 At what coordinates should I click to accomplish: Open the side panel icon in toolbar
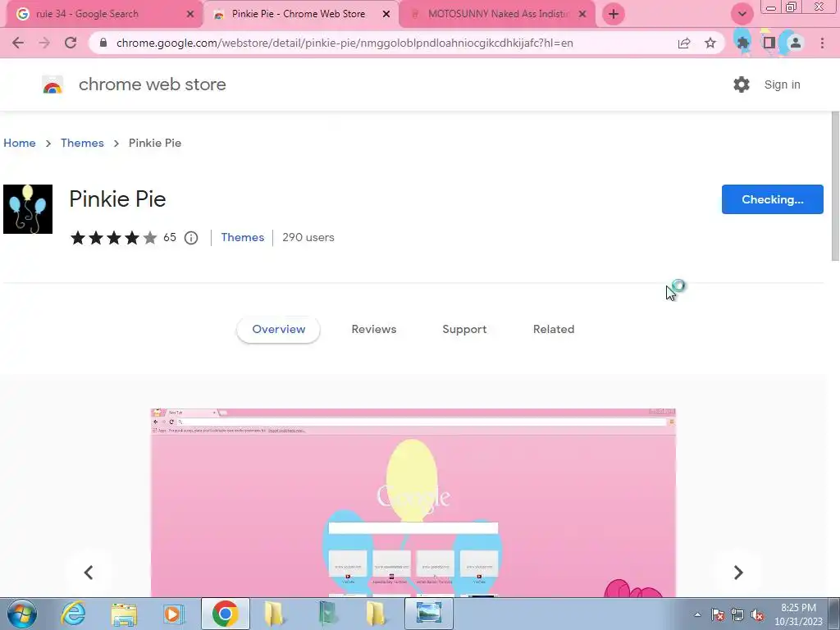pos(769,43)
